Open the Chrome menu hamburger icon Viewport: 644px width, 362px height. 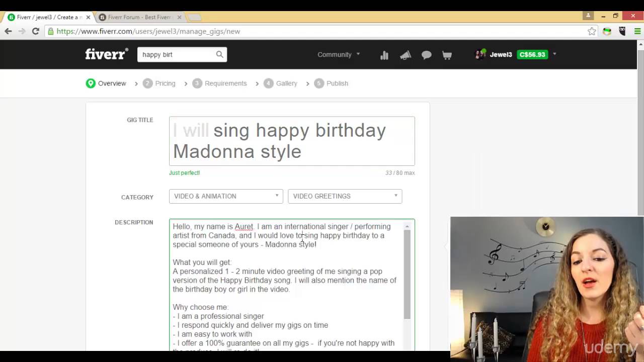pos(637,31)
